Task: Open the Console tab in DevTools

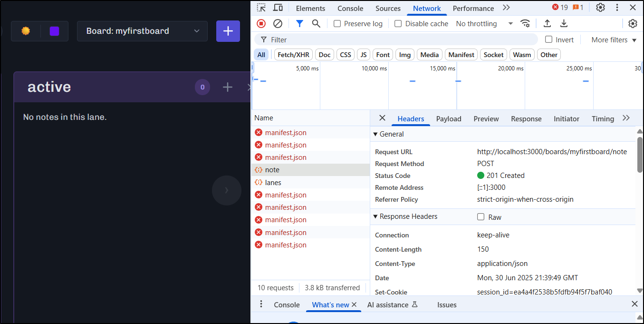Action: (350, 8)
